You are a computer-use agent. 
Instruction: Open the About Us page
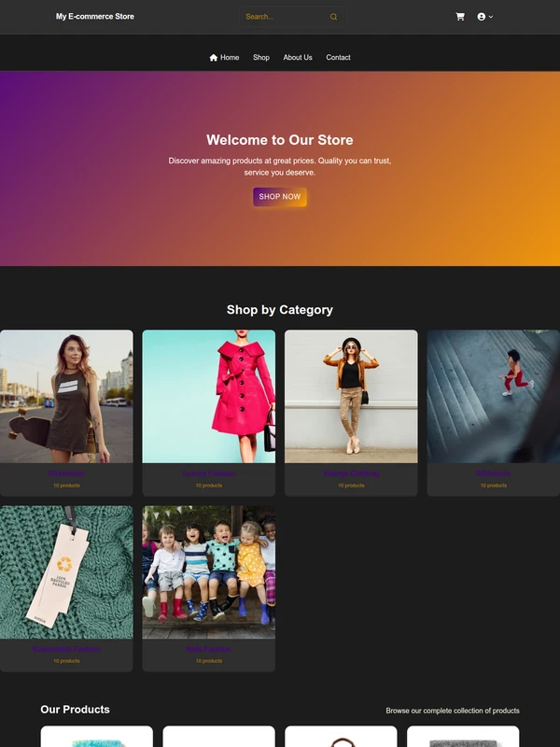pos(298,57)
